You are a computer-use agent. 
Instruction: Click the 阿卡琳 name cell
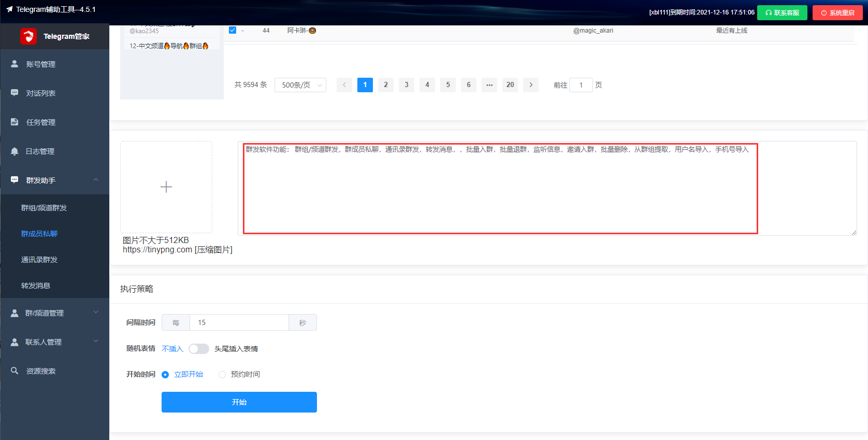[x=302, y=31]
